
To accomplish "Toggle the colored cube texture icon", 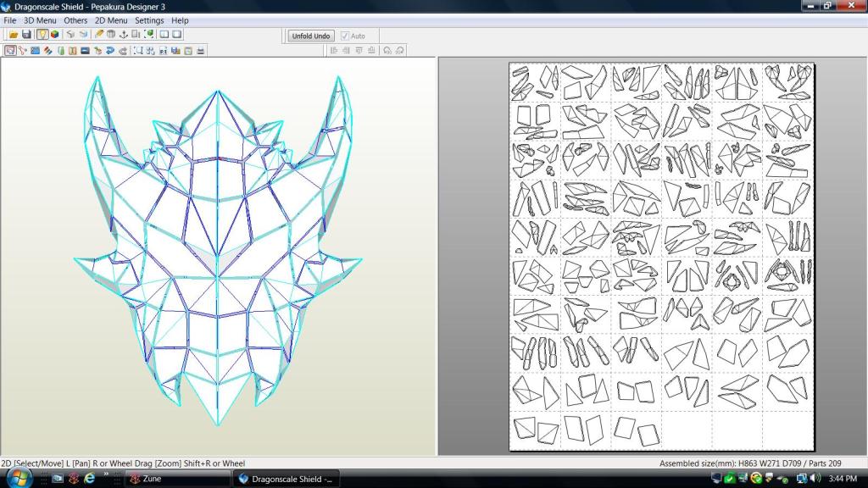I will tap(55, 34).
